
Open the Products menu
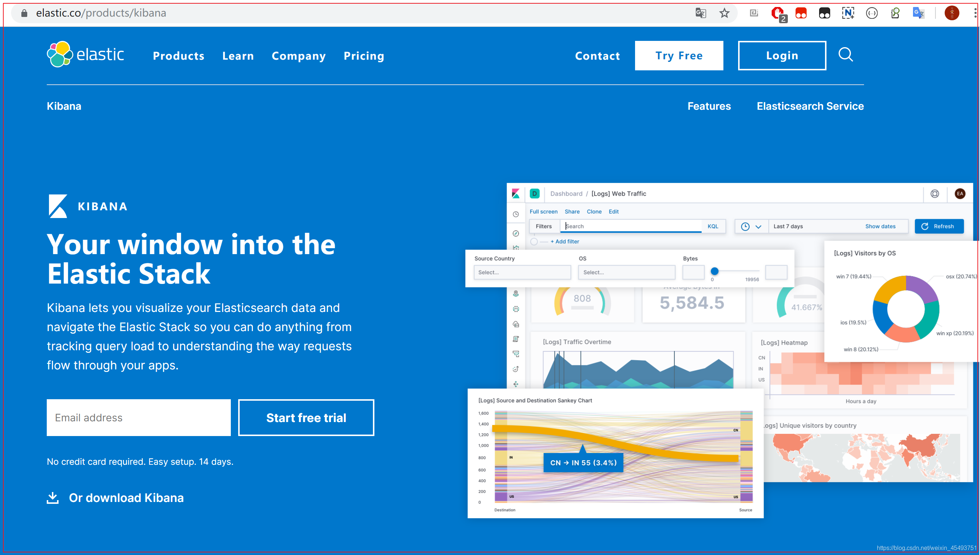[178, 56]
